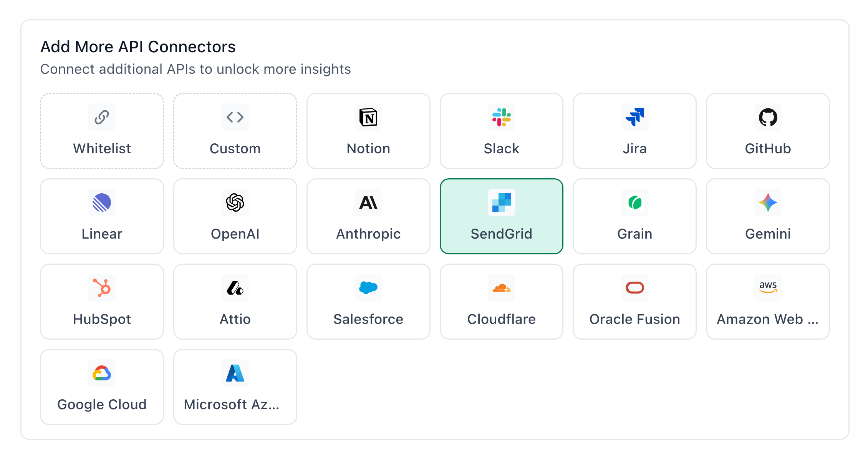
Task: Click the HubSpot label text
Action: [x=102, y=319]
